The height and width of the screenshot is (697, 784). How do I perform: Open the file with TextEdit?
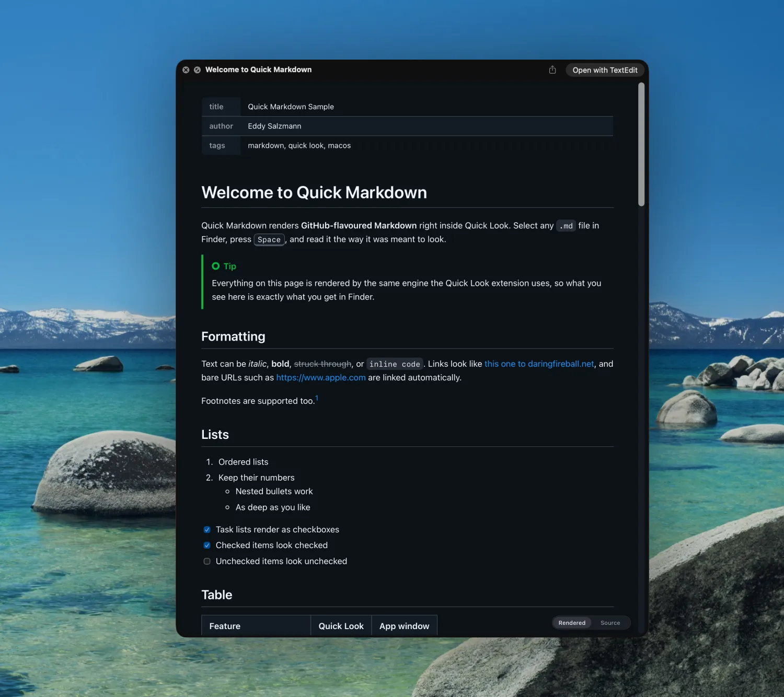click(605, 70)
